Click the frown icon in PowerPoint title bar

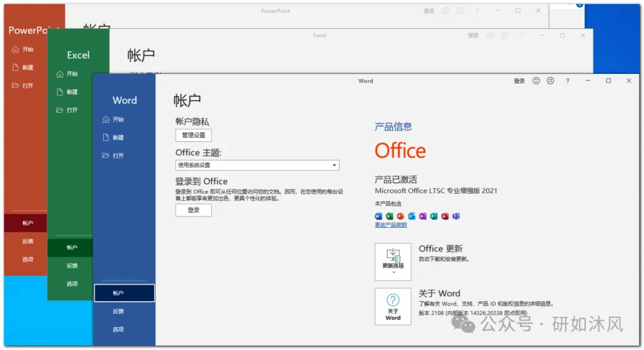click(460, 11)
